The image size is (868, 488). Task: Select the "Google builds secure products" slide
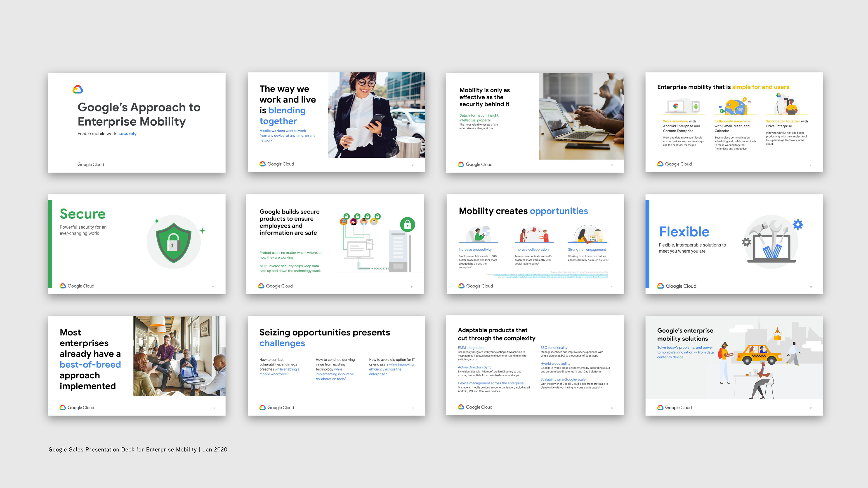click(335, 244)
